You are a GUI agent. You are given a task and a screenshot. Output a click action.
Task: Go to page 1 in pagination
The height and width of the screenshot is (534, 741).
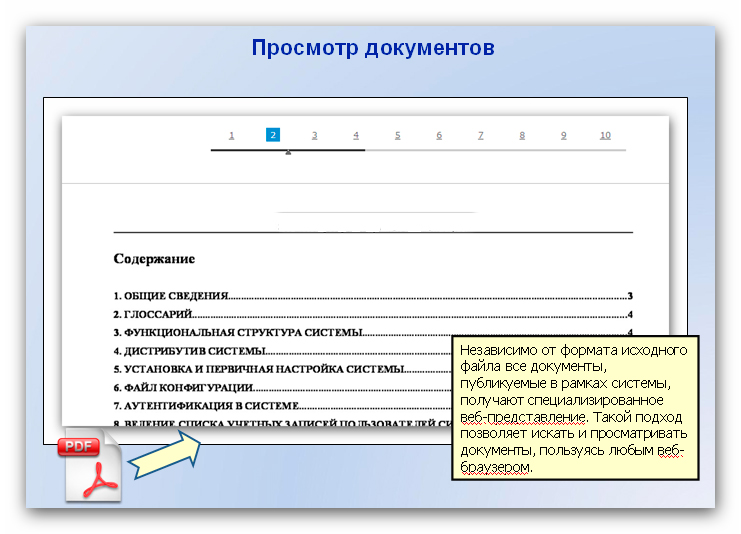(x=232, y=136)
